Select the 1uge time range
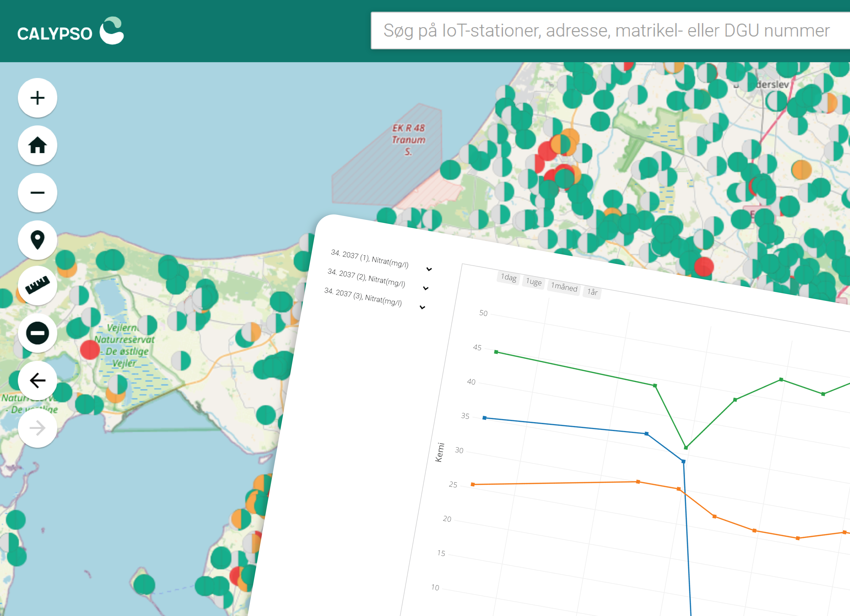 point(534,282)
